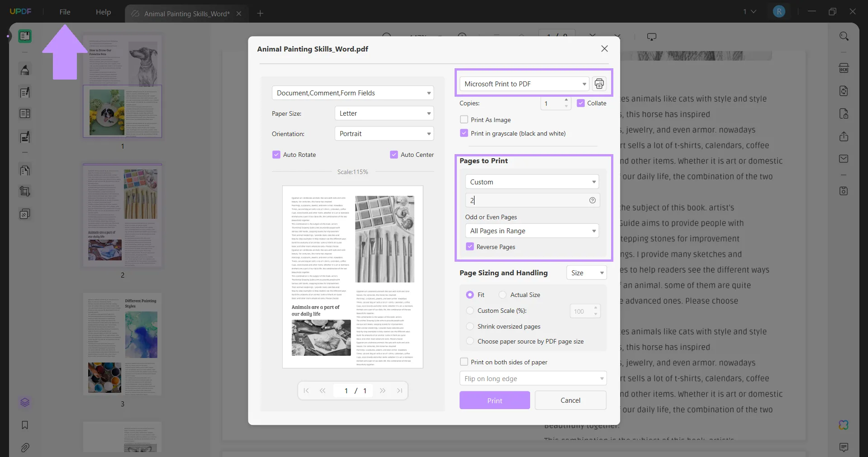The height and width of the screenshot is (457, 868).
Task: Select page 3 thumbnail in sidebar
Action: coord(123,345)
